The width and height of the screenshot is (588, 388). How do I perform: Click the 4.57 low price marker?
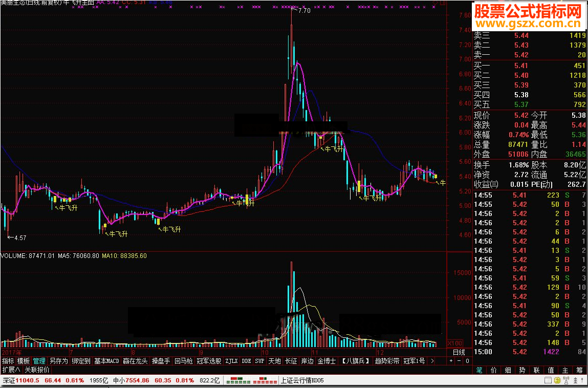pyautogui.click(x=20, y=238)
